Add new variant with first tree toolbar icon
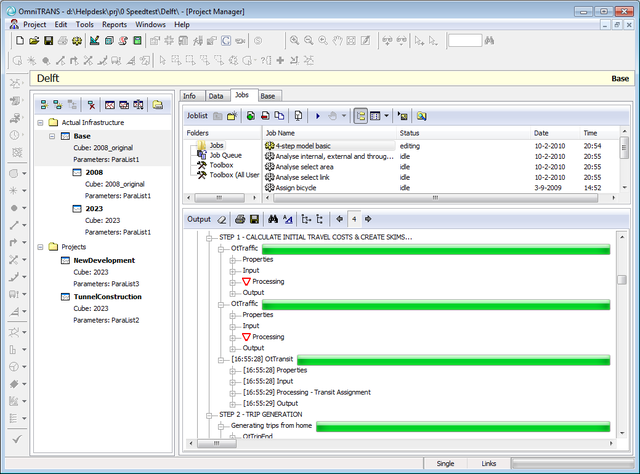The height and width of the screenshot is (474, 640). tap(44, 105)
